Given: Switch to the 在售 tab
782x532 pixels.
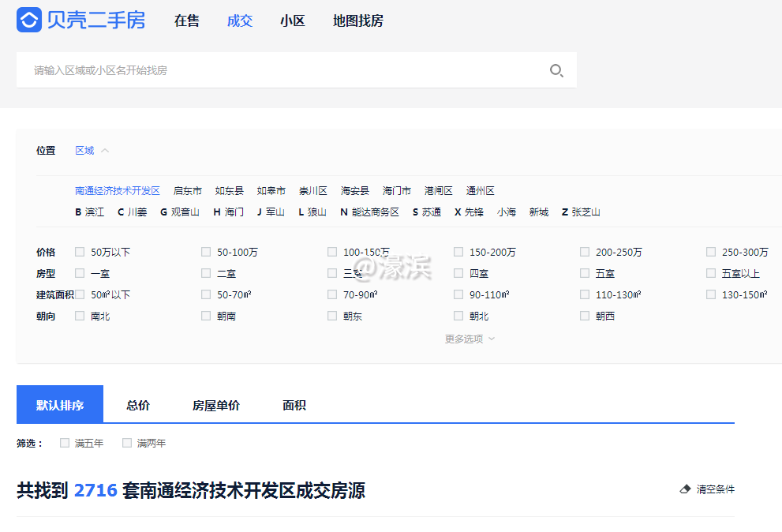Looking at the screenshot, I should point(186,21).
